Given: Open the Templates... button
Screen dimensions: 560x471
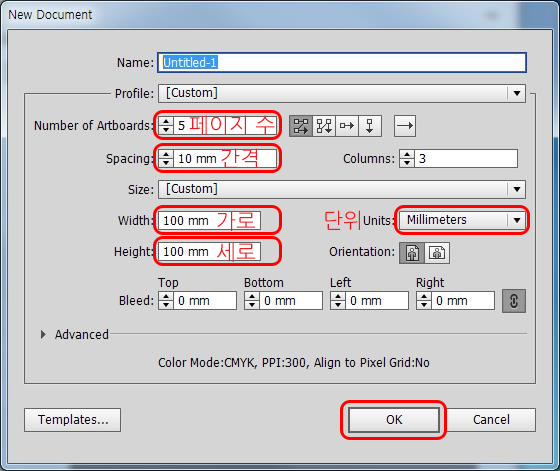Looking at the screenshot, I should 72,420.
